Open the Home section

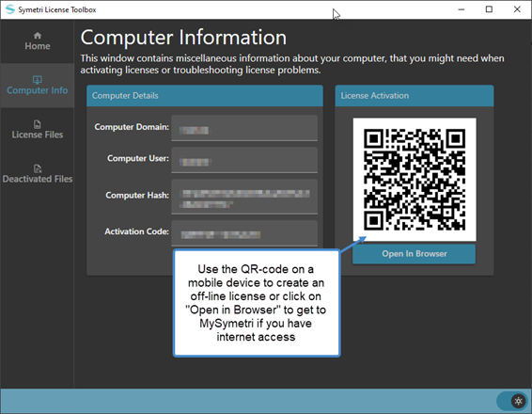(38, 41)
